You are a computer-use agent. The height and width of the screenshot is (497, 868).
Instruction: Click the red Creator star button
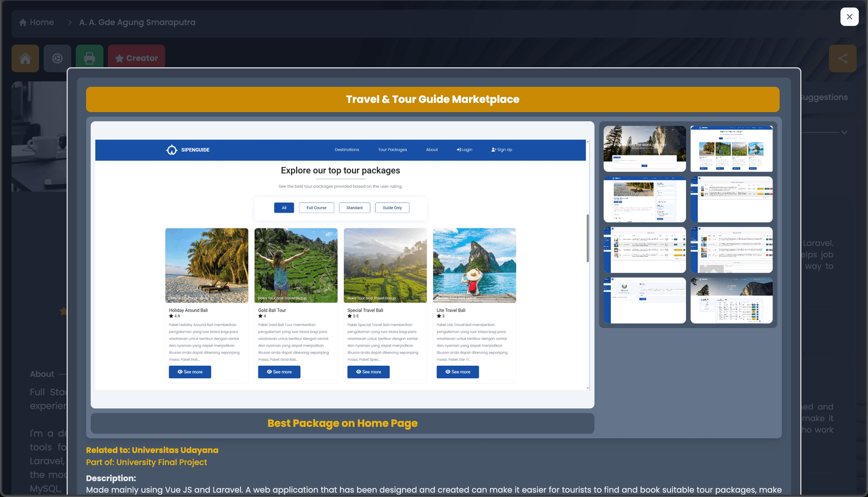[136, 58]
